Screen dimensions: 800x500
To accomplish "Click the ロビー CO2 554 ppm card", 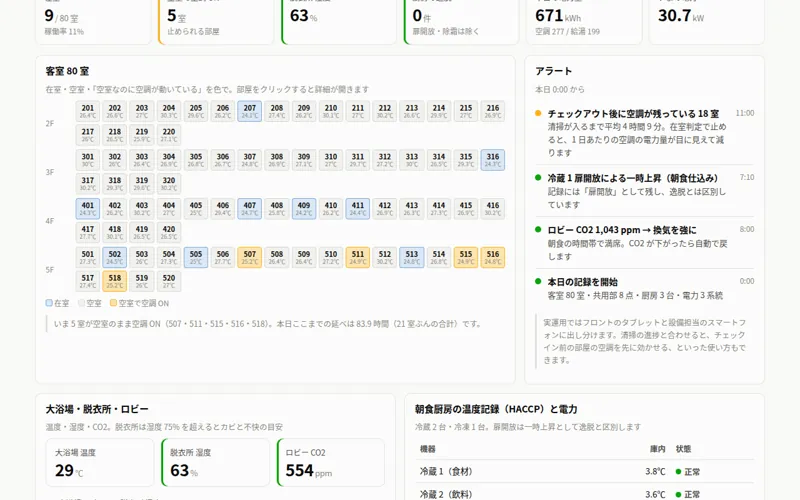I will click(x=331, y=462).
